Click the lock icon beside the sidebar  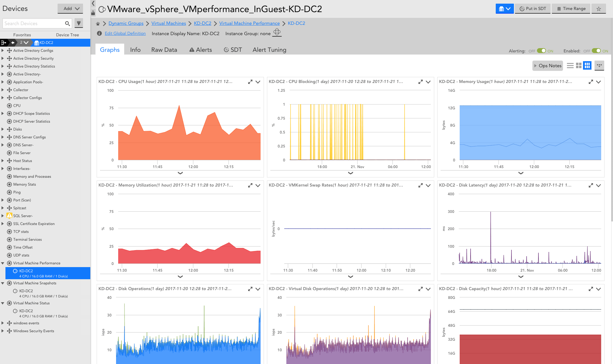point(93,13)
